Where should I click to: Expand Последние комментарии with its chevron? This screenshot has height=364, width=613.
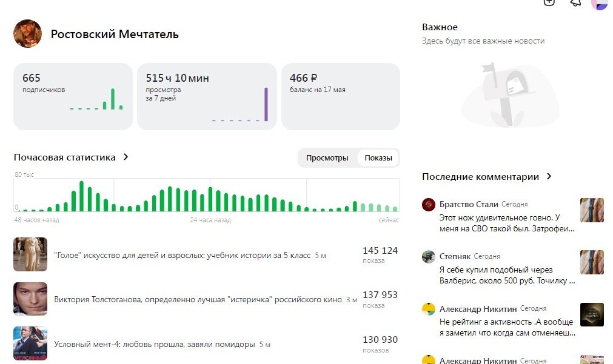pyautogui.click(x=549, y=177)
